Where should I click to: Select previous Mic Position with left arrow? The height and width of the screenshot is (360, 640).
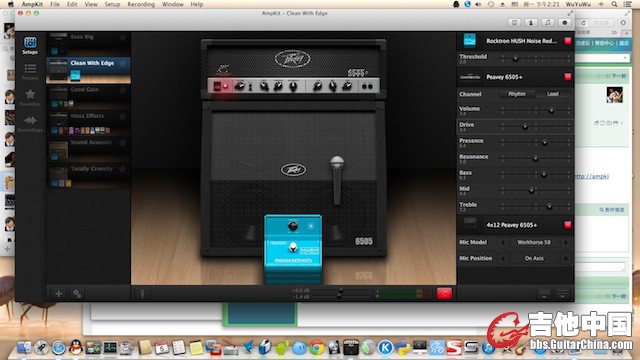pos(503,258)
